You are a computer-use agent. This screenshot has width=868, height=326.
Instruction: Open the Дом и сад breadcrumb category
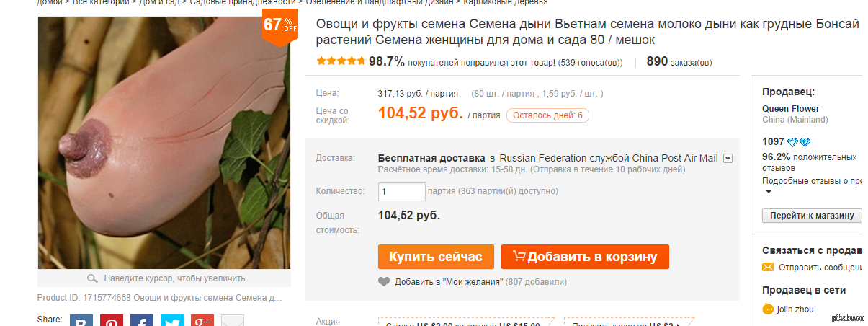coord(160,2)
